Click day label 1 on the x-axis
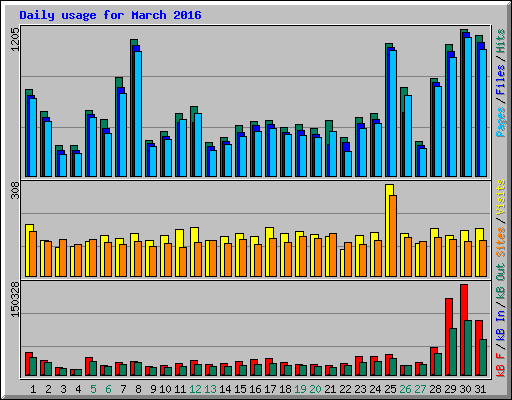Screen dimensions: 512x400 (33, 389)
